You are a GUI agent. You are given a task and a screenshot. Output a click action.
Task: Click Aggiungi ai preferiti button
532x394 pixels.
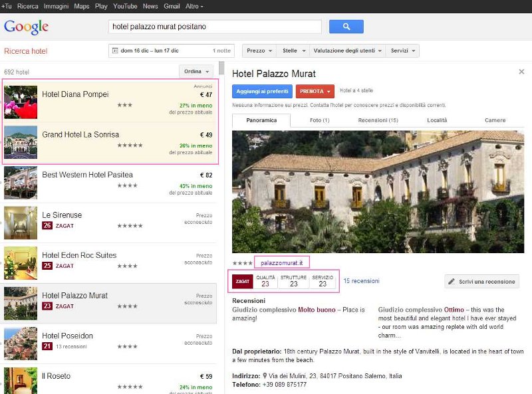click(x=262, y=91)
